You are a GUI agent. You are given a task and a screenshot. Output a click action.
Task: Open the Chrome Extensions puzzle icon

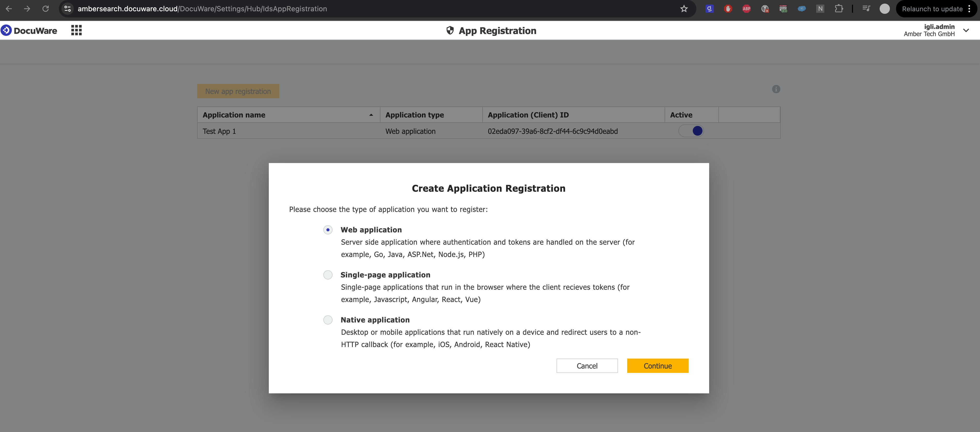pyautogui.click(x=838, y=9)
